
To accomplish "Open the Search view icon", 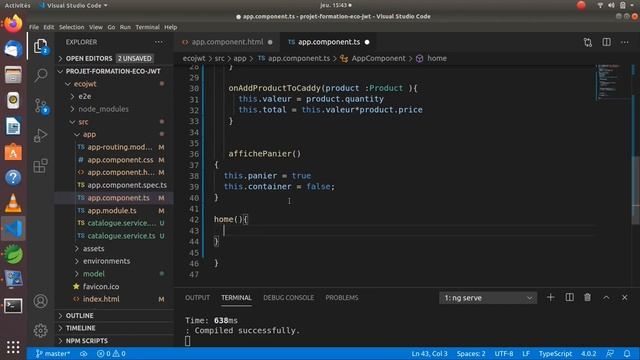I will point(40,75).
